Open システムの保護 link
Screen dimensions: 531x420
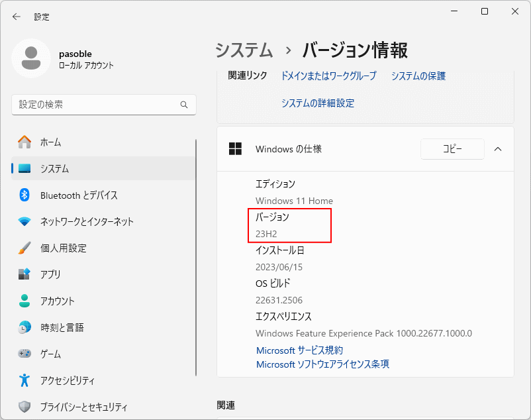point(418,76)
